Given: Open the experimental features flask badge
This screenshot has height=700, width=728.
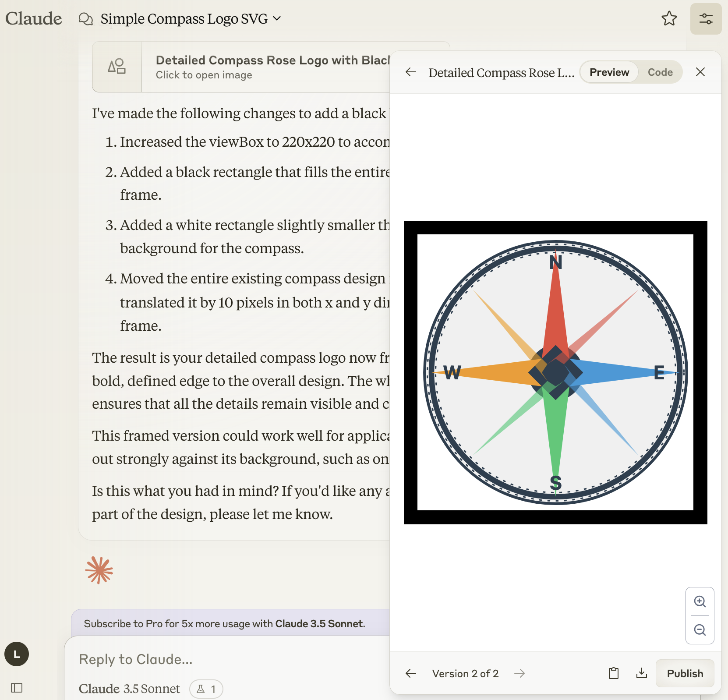Looking at the screenshot, I should coord(206,689).
